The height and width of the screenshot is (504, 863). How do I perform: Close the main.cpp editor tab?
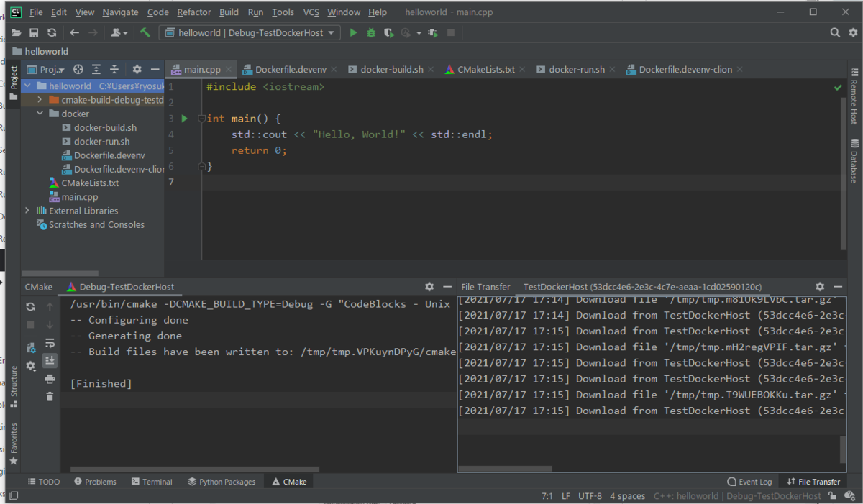(229, 70)
